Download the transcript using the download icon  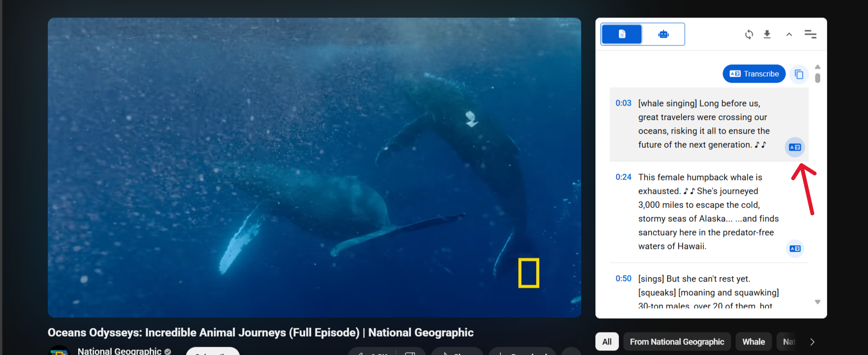click(767, 34)
